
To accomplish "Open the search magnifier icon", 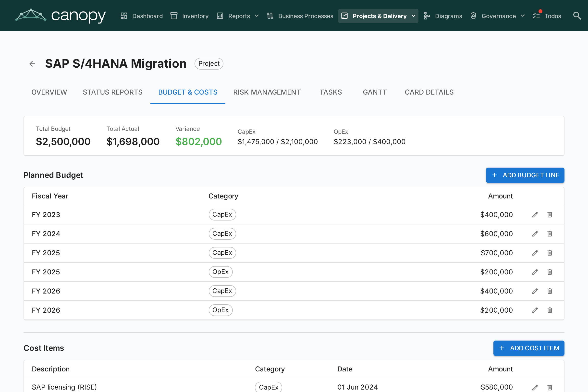I will point(577,16).
